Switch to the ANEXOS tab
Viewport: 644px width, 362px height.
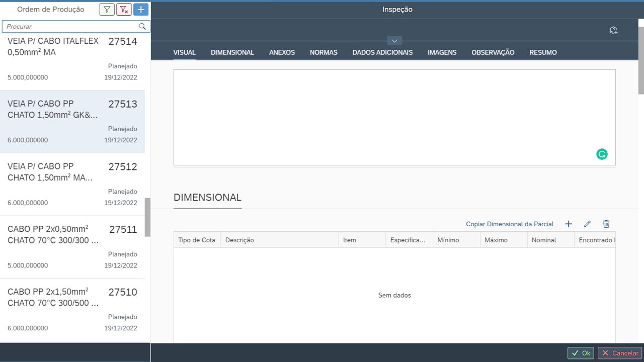click(282, 52)
